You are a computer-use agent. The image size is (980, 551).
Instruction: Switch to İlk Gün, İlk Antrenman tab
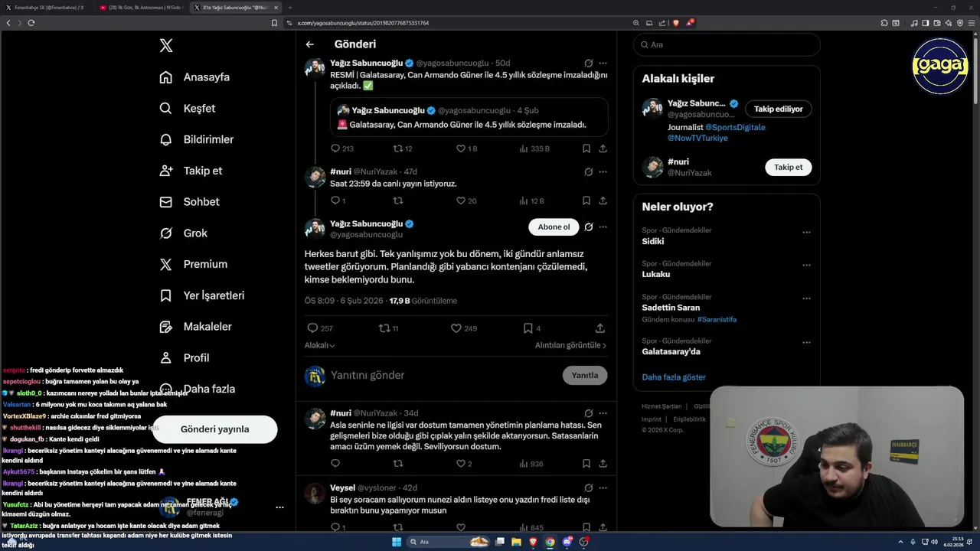pyautogui.click(x=142, y=8)
